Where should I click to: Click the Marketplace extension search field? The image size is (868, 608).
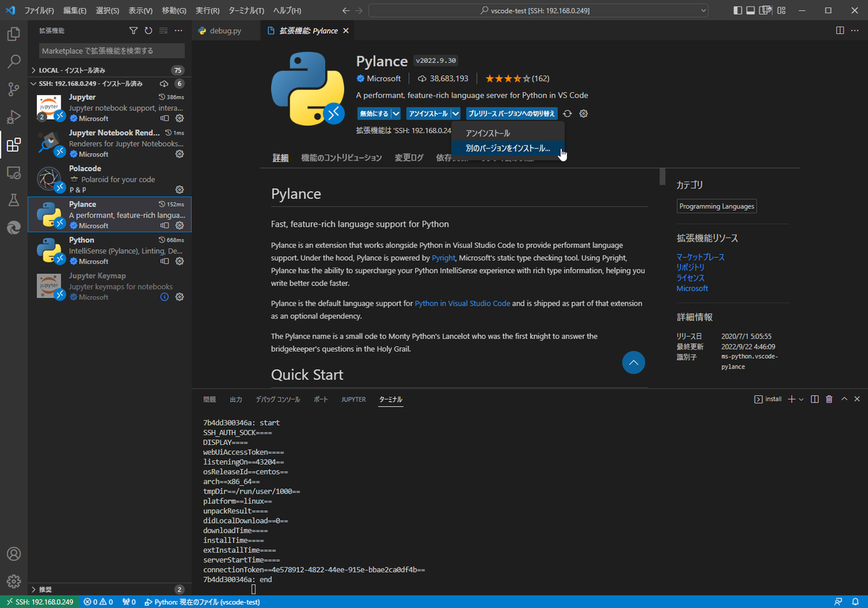click(111, 51)
